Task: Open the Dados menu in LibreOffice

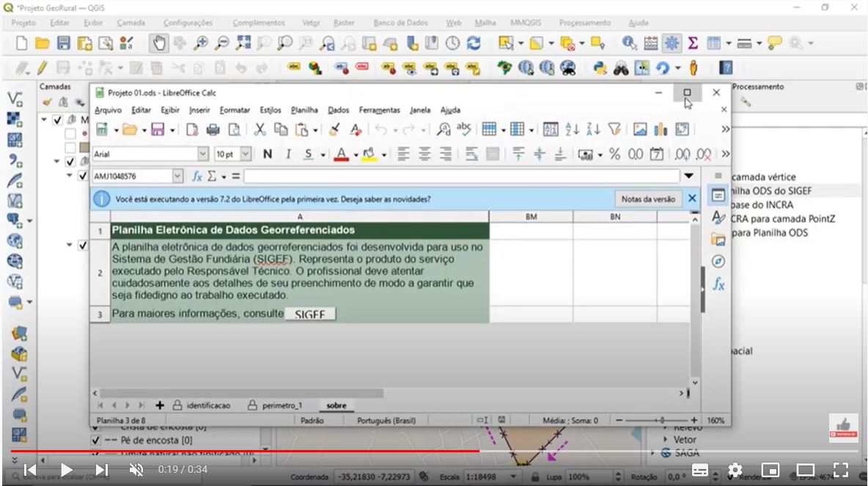Action: (x=338, y=110)
